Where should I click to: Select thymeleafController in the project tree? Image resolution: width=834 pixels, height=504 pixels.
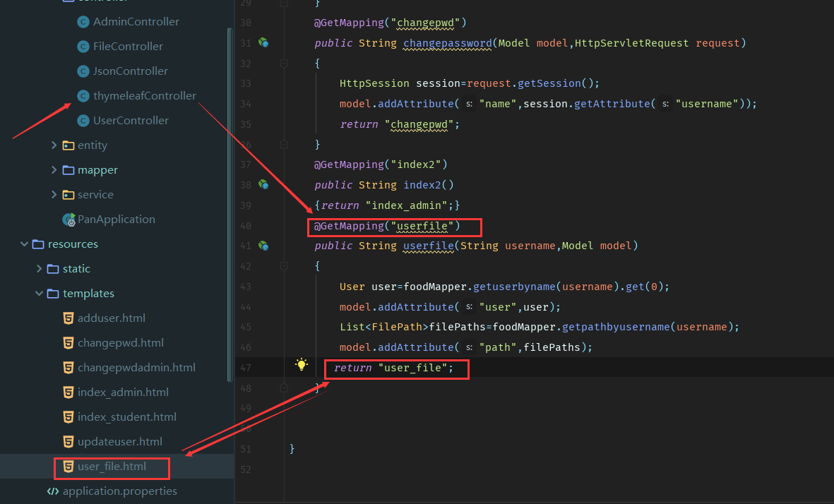(145, 96)
